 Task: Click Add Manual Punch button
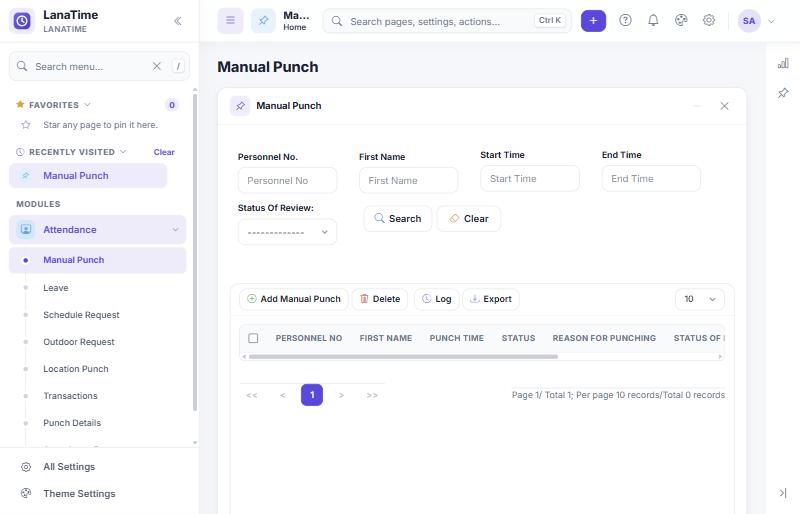tap(294, 299)
